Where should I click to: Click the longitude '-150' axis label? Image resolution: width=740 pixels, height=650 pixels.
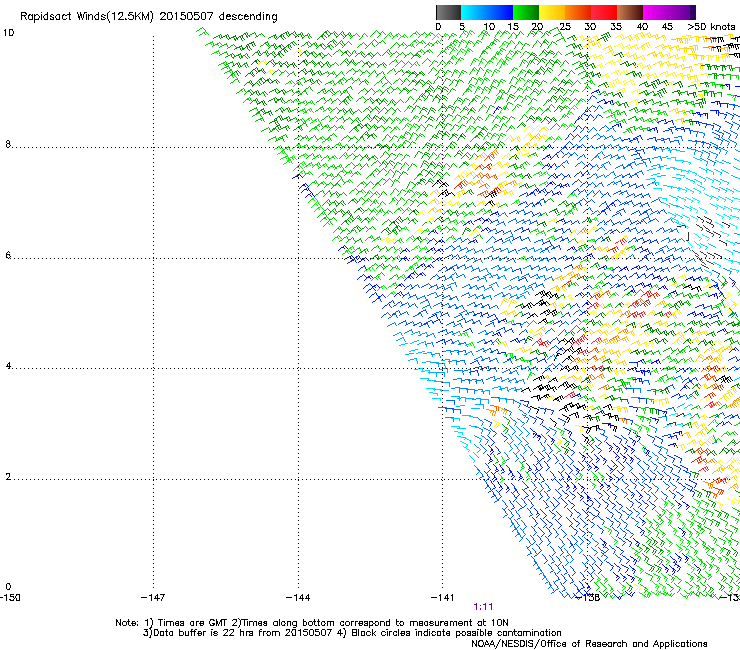click(x=10, y=598)
